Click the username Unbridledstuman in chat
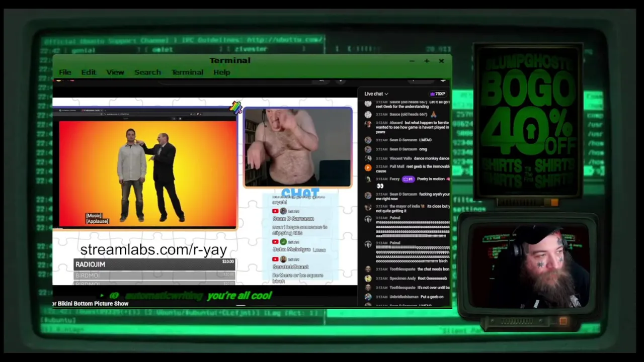Viewport: 644px width, 362px height. tap(404, 297)
